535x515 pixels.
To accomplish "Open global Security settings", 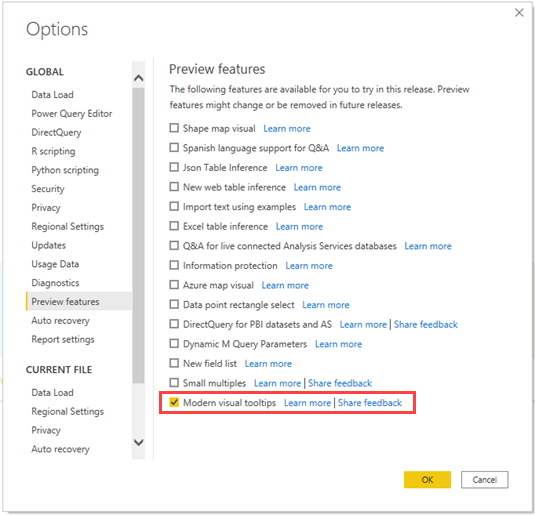I will click(x=48, y=189).
